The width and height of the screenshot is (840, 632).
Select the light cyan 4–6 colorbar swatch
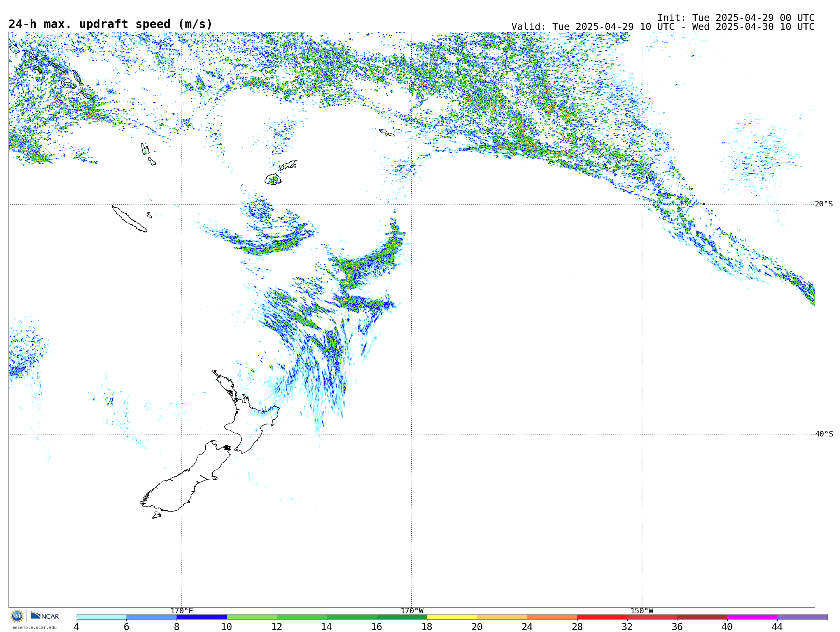(101, 617)
